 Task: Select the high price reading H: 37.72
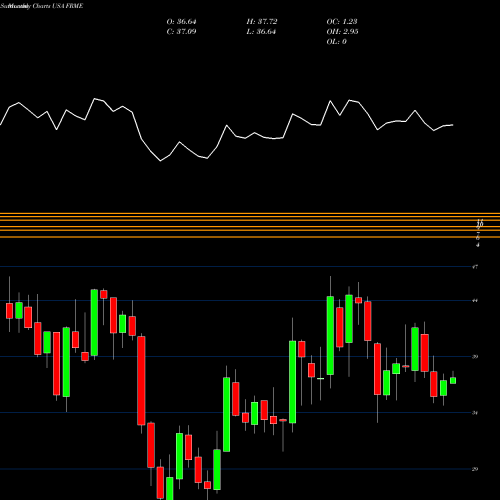point(262,22)
